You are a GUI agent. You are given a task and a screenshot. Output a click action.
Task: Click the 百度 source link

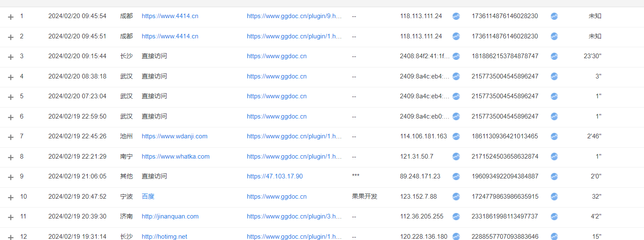point(148,197)
